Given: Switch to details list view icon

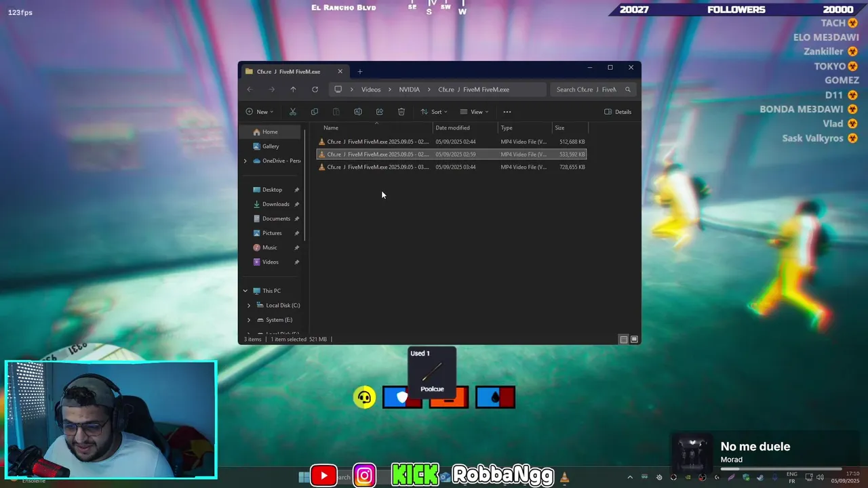Looking at the screenshot, I should click(x=624, y=340).
